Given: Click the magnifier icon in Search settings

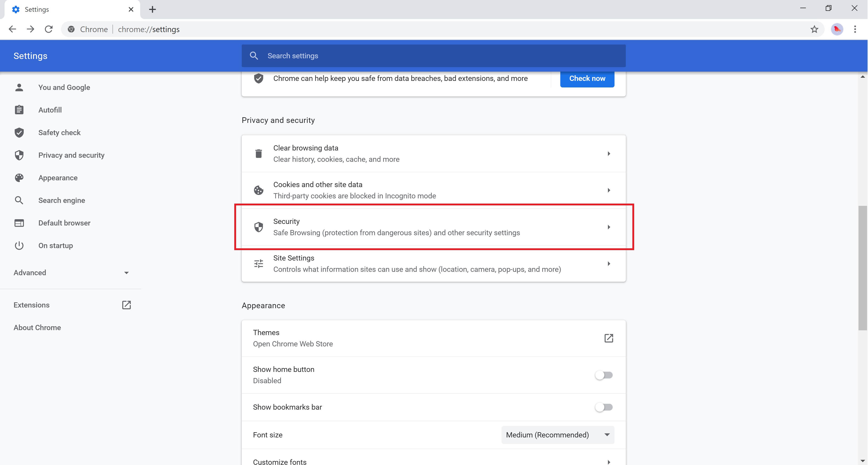Looking at the screenshot, I should tap(254, 56).
